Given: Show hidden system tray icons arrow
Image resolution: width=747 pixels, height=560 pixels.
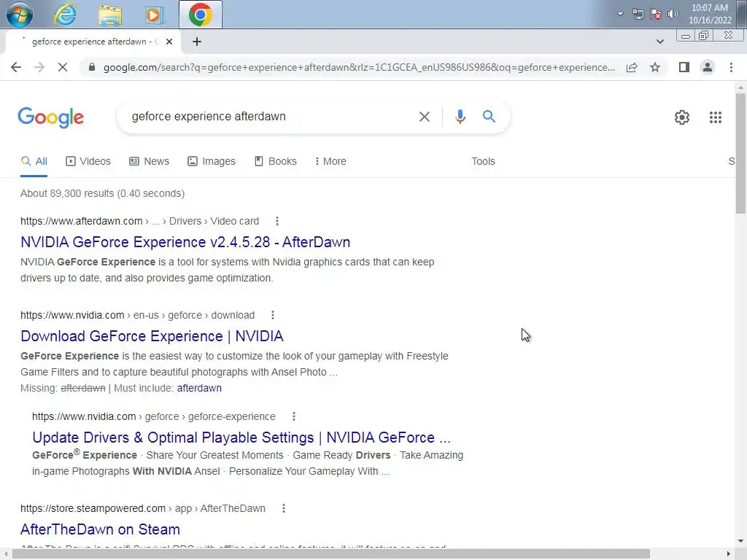Looking at the screenshot, I should (620, 14).
